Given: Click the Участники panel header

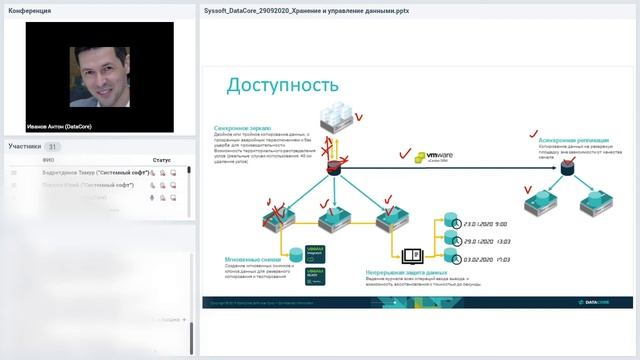Looking at the screenshot, I should pos(24,146).
